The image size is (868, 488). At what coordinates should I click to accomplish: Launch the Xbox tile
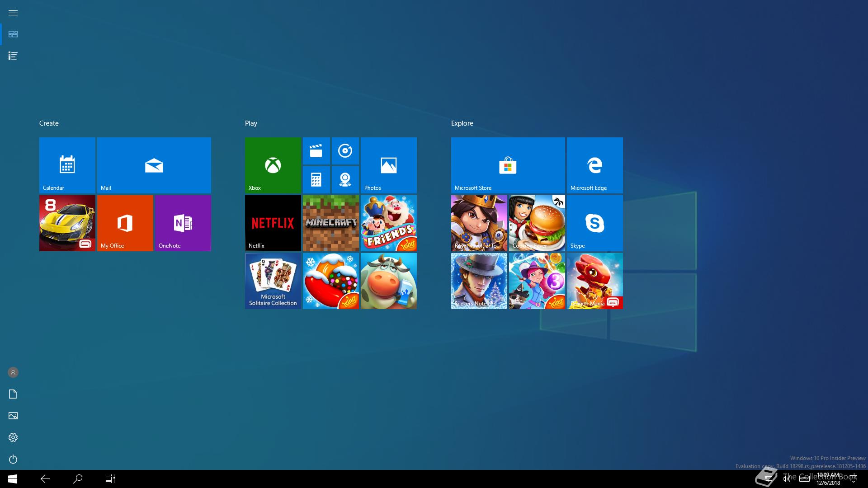(273, 165)
